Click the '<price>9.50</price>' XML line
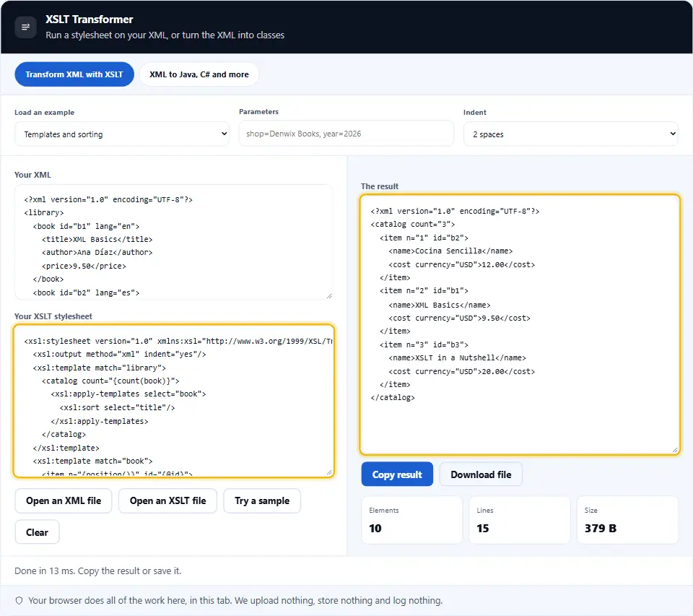693x616 pixels. pos(84,266)
